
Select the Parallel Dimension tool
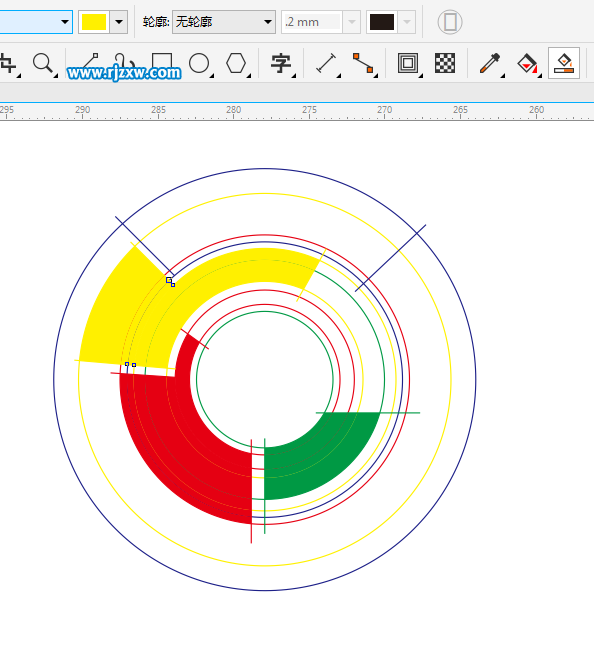(x=326, y=64)
